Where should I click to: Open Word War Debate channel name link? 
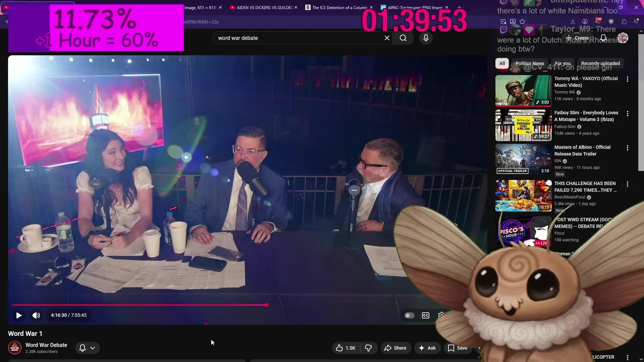46,345
